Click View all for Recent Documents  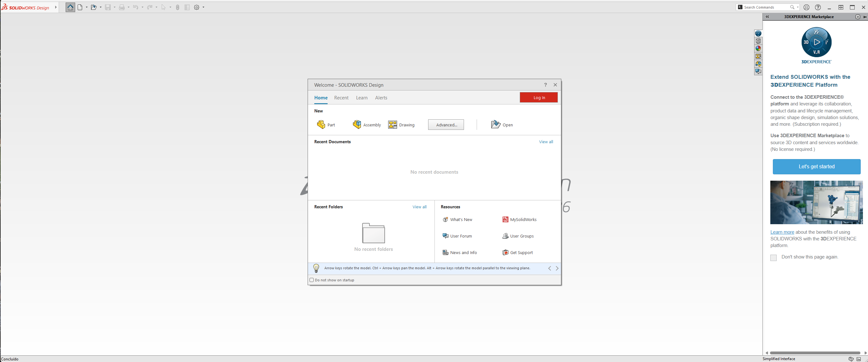[546, 142]
